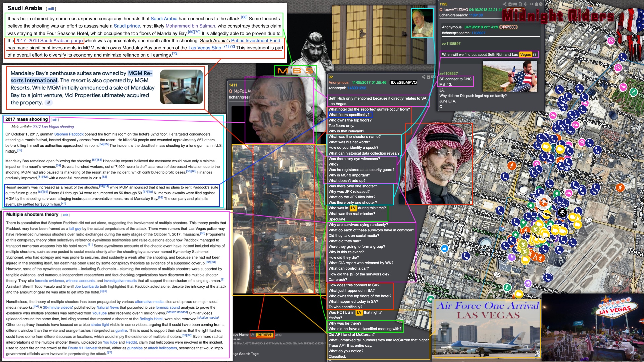Select the purple museum marker at Pinball Hall
Image resolution: width=644 pixels, height=362 pixels.
click(x=528, y=284)
